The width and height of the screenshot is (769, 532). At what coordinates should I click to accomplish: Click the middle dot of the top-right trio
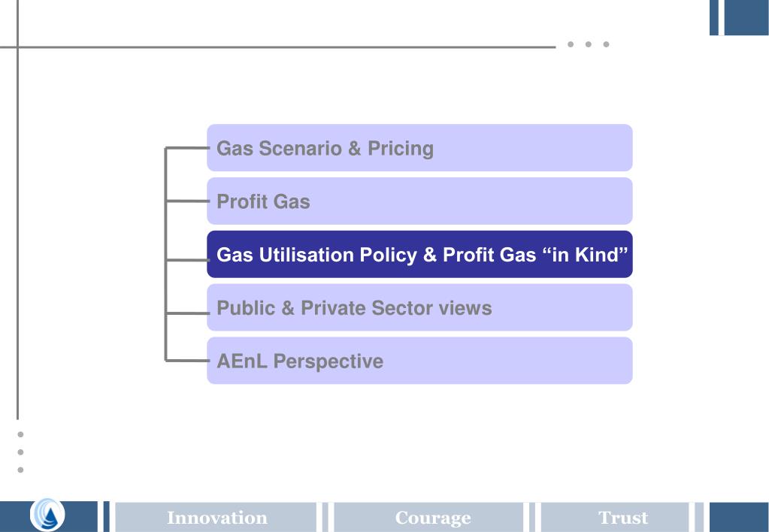click(588, 44)
